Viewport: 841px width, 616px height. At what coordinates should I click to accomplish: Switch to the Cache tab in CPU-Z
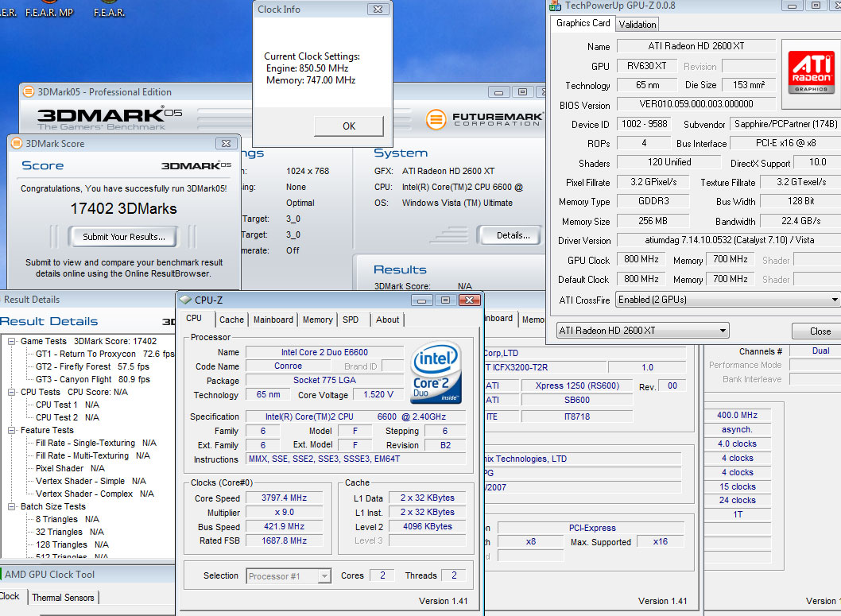[x=231, y=320]
